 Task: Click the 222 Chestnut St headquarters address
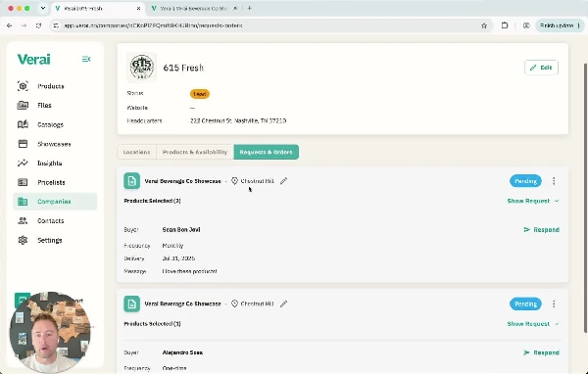(238, 121)
